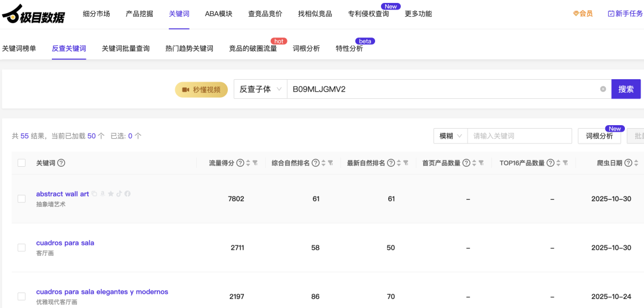Screen dimensions: 644x308
Task: Filter the 首页产品数量 column
Action: pyautogui.click(x=481, y=163)
